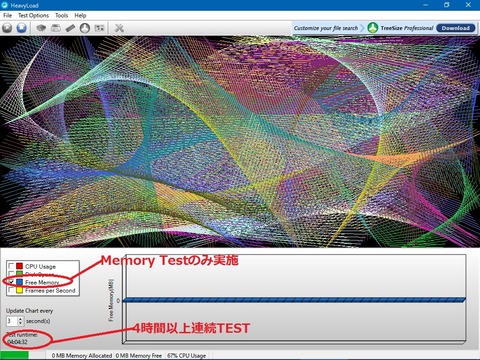Click the Test runtime value 04:04:32
The image size is (480, 360).
(x=17, y=342)
